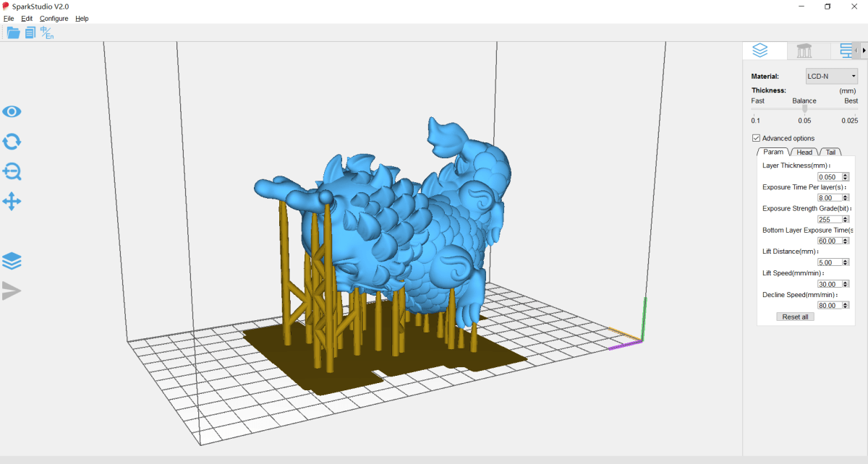Click the Open File toolbar icon

point(13,32)
